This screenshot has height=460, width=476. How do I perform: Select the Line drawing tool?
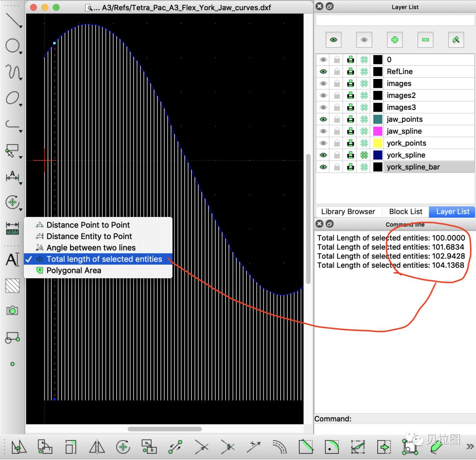coord(12,20)
